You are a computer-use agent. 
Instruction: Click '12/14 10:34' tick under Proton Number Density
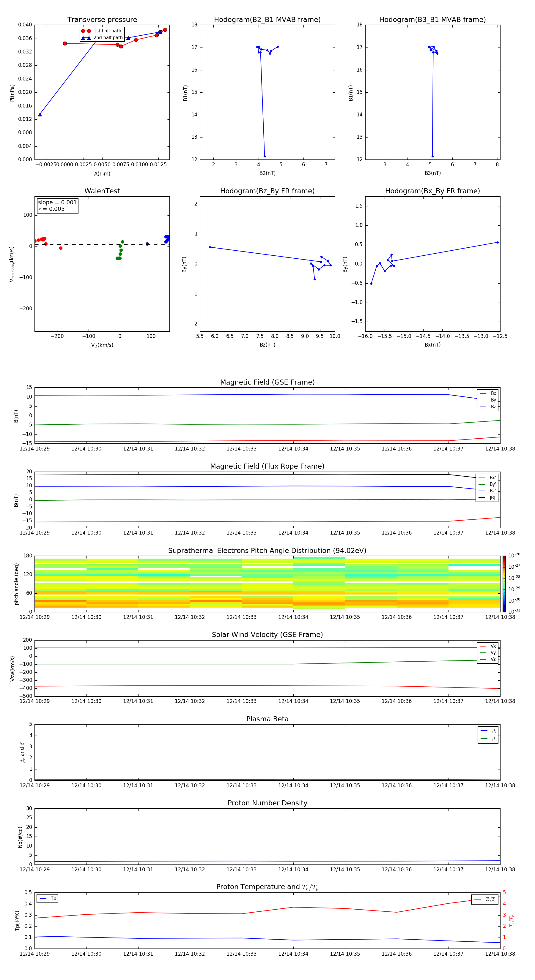point(293,869)
